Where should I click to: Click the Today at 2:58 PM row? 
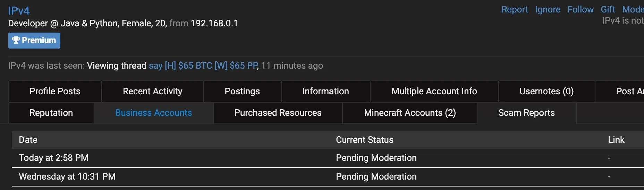click(x=54, y=158)
